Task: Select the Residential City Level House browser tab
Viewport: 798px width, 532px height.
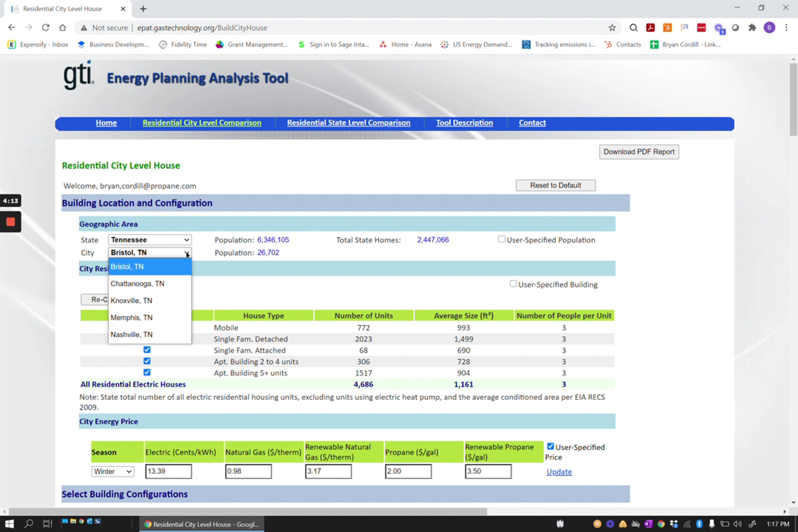Action: pos(67,9)
